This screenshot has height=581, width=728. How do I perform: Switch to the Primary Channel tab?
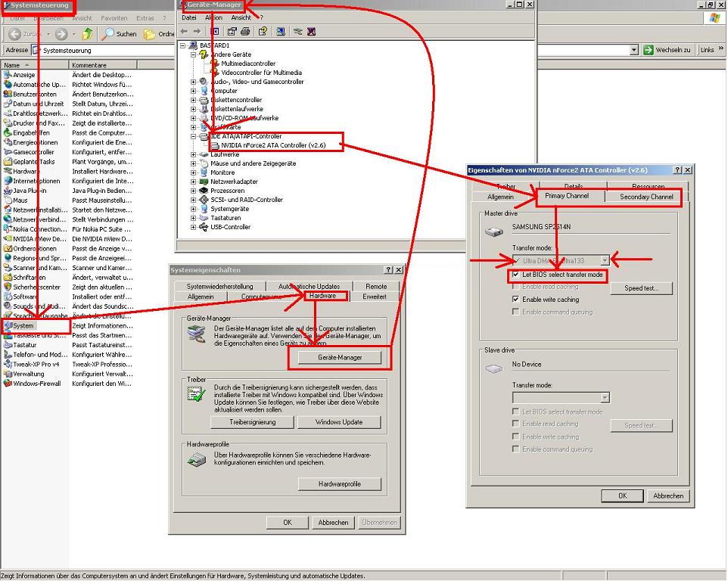tap(567, 196)
